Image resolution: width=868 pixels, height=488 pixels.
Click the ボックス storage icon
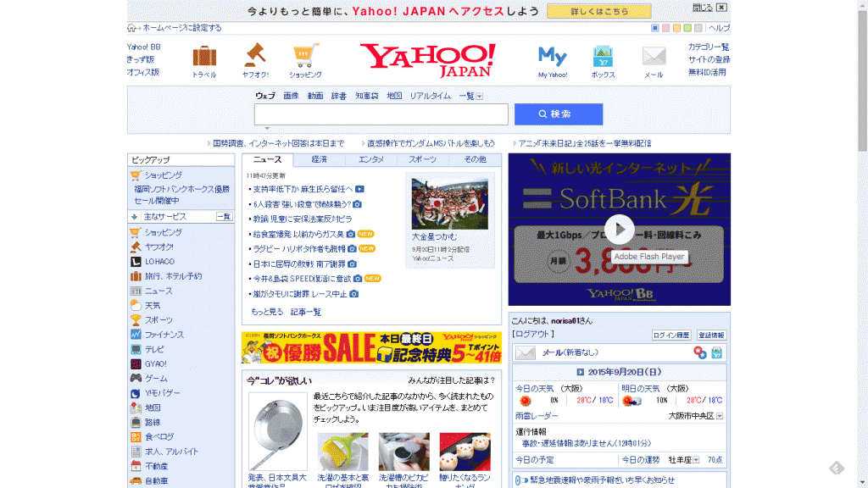[603, 57]
